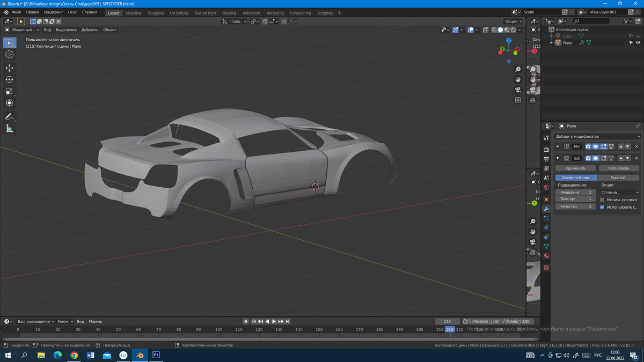Select the Scale tool
Screen dimensions: 644x362
pos(10,92)
